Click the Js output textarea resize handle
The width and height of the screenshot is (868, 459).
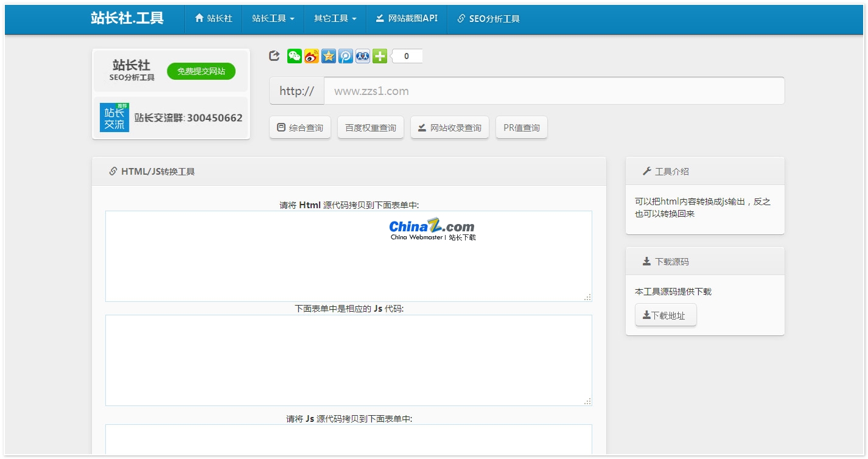point(587,401)
